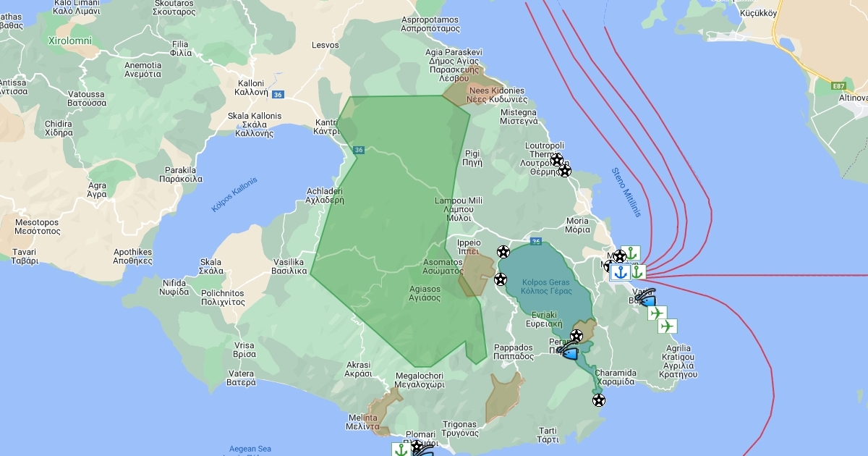This screenshot has width=868, height=456.
Task: Select the lower green airplane marker
Action: coord(668,326)
